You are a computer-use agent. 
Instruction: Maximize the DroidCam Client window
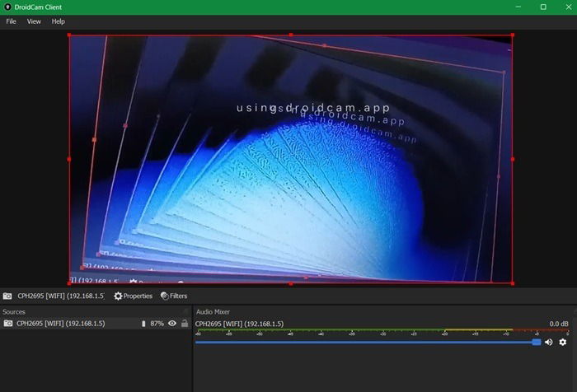point(543,7)
